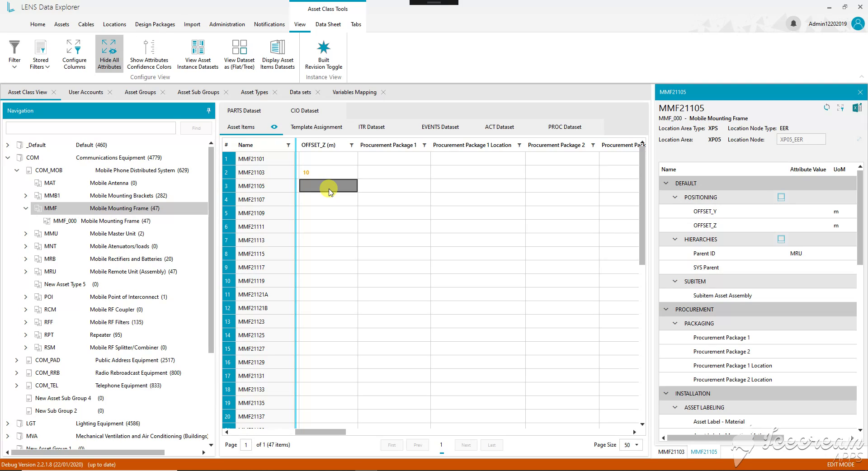Open Stored Filters menu

[40, 54]
